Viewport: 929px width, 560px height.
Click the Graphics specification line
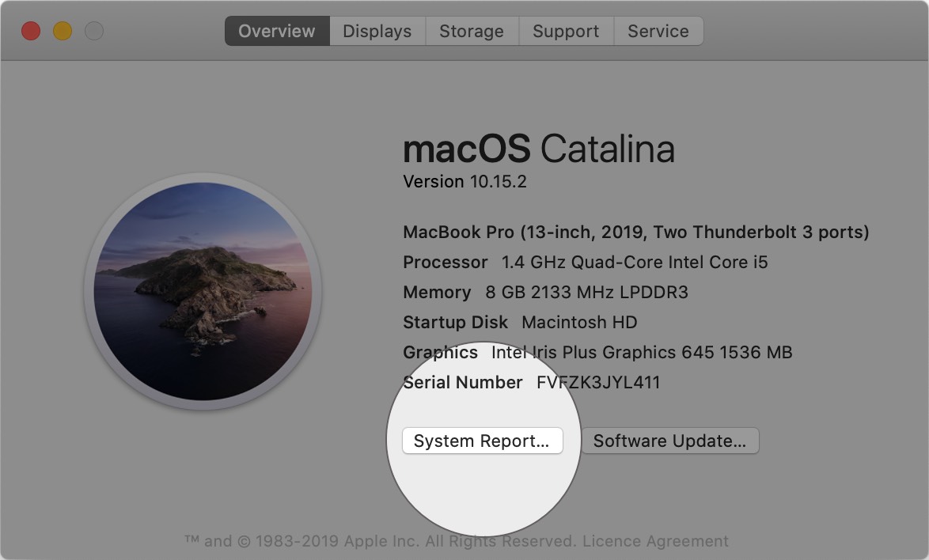click(597, 352)
